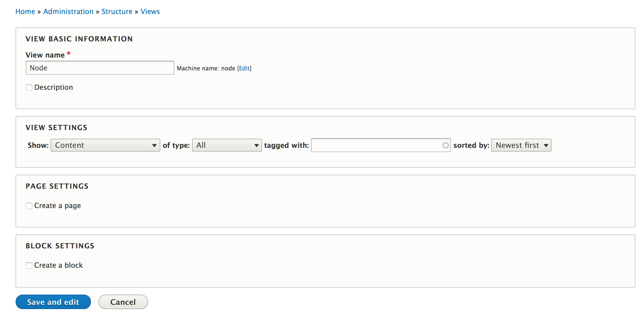Open the Views breadcrumb item
644x315 pixels.
(150, 11)
